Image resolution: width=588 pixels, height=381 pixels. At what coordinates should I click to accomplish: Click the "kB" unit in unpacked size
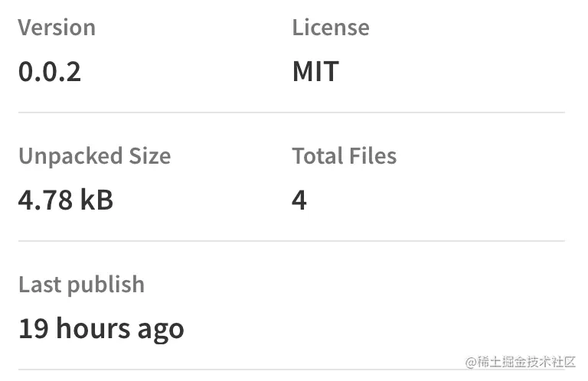coord(96,200)
